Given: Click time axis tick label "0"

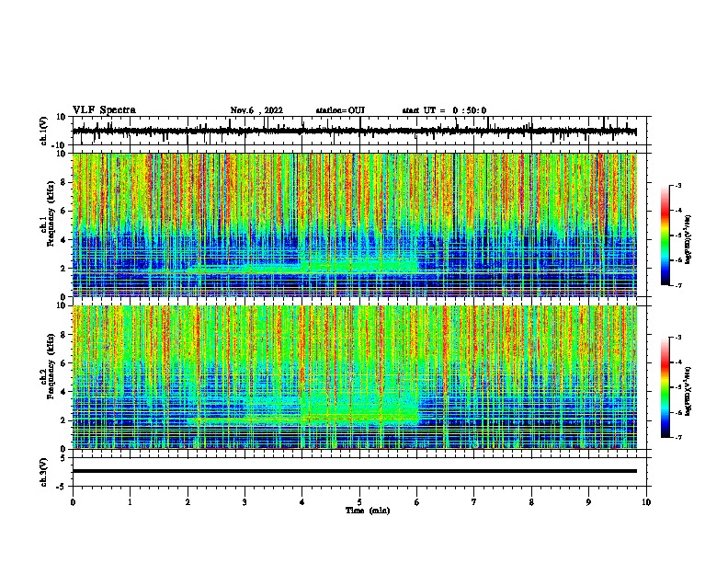Looking at the screenshot, I should tap(73, 502).
